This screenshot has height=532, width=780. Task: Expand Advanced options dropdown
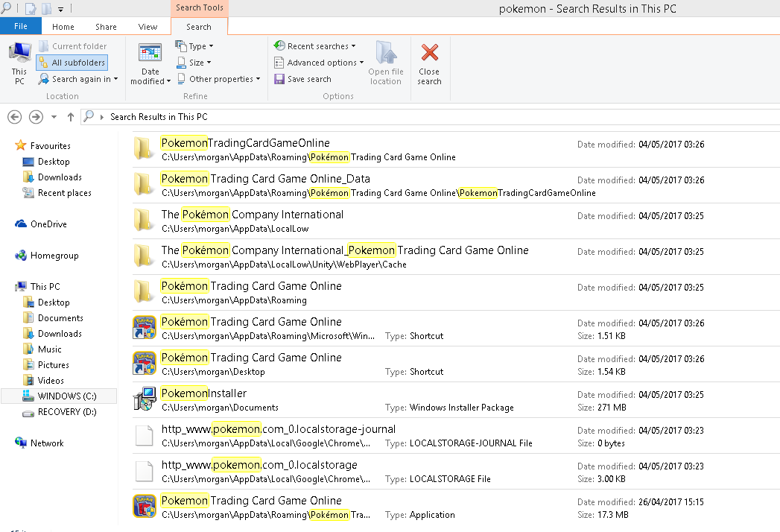[319, 63]
